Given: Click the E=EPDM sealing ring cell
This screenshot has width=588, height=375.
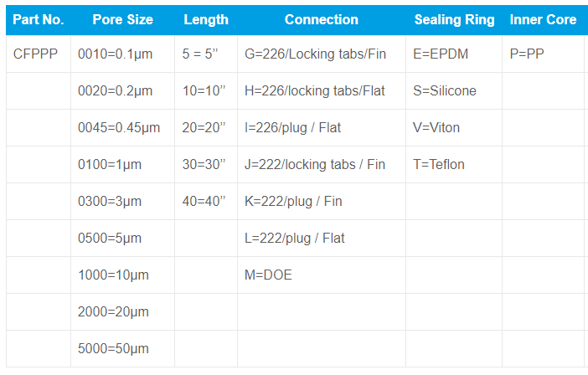Looking at the screenshot, I should point(441,54).
